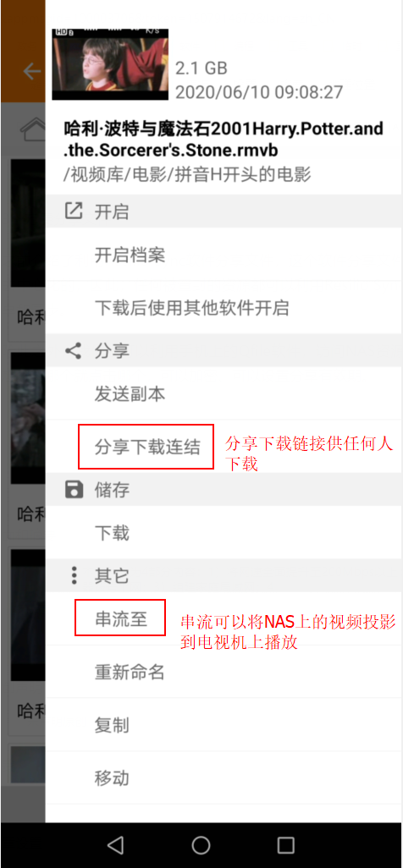This screenshot has width=403, height=868.
Task: Choose 复制 copy option
Action: tap(224, 725)
